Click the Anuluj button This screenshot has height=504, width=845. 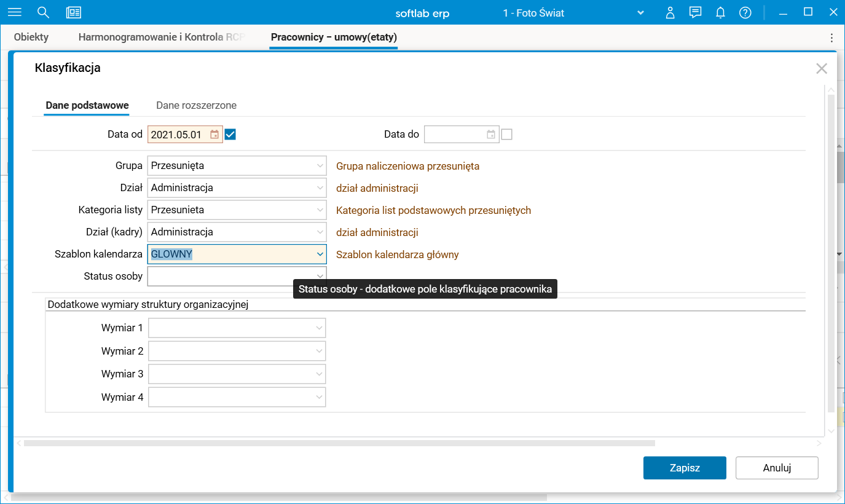tap(777, 468)
